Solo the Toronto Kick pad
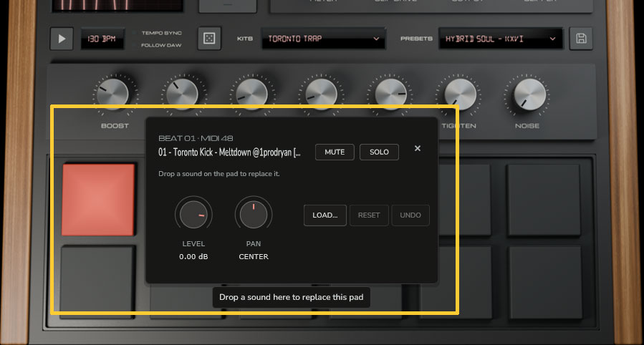Screen dimensions: 644x345 click(379, 152)
